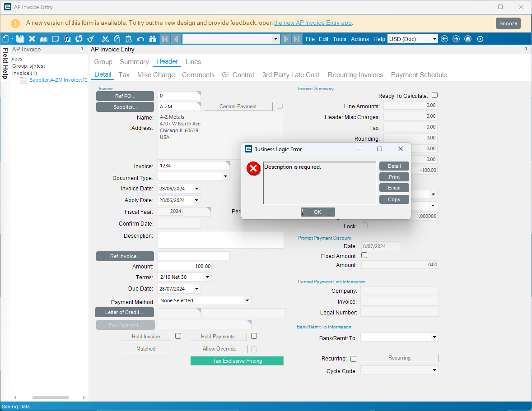Click the Clear broom toolbar icon
Viewport: 532px width, 411px height.
pyautogui.click(x=91, y=39)
